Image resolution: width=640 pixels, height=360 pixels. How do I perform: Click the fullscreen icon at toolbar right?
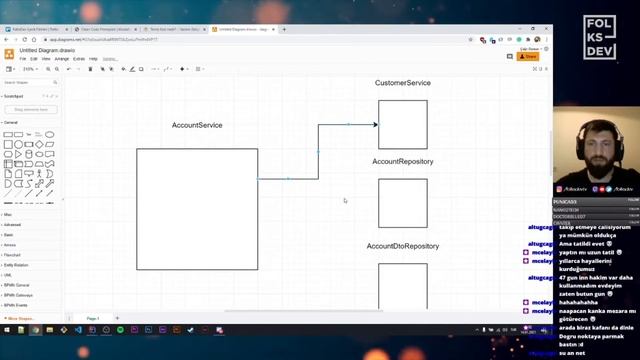pyautogui.click(x=535, y=69)
